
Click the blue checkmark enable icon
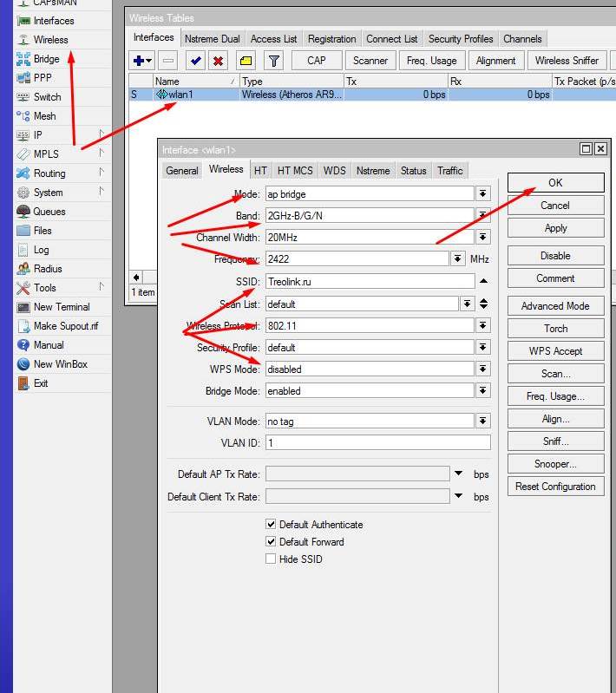click(x=195, y=61)
